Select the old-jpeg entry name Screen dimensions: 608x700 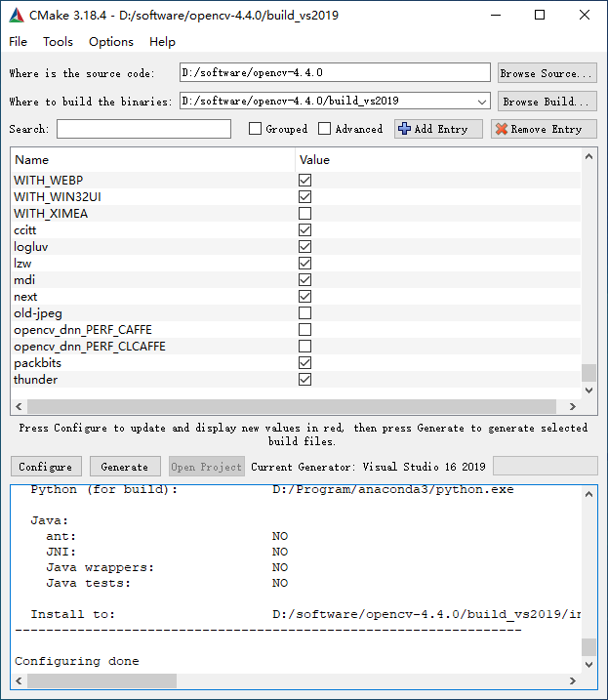pyautogui.click(x=38, y=313)
